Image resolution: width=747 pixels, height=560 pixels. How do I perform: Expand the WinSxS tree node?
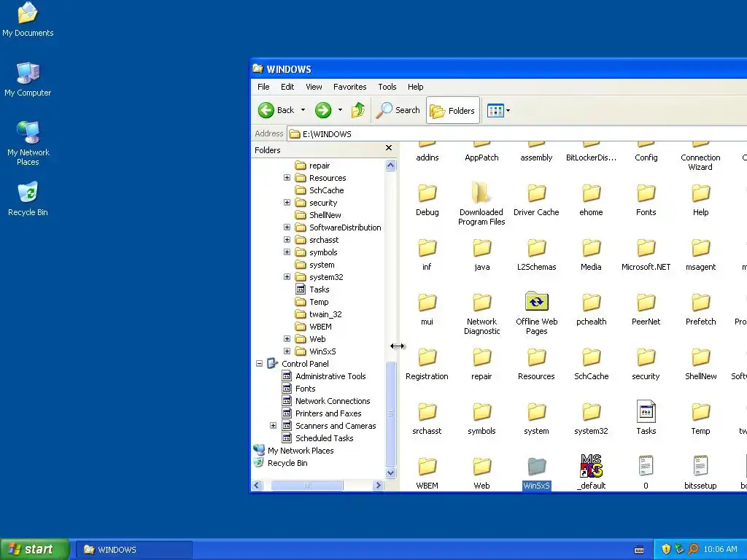(x=287, y=351)
